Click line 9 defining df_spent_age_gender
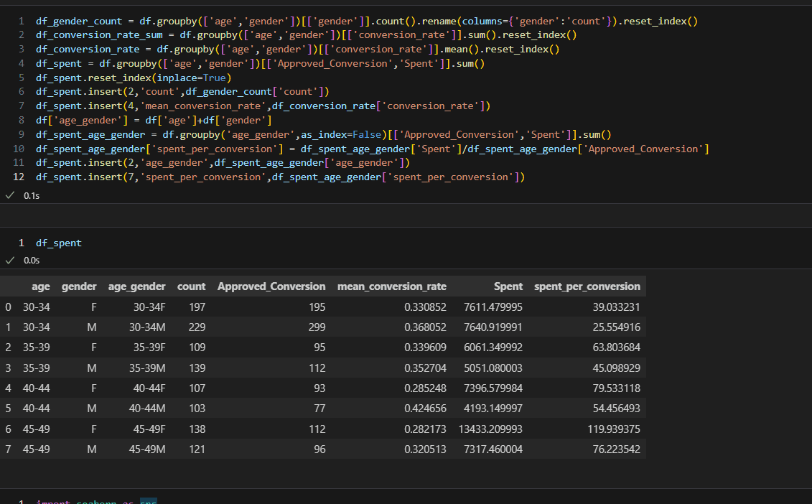 coord(324,135)
